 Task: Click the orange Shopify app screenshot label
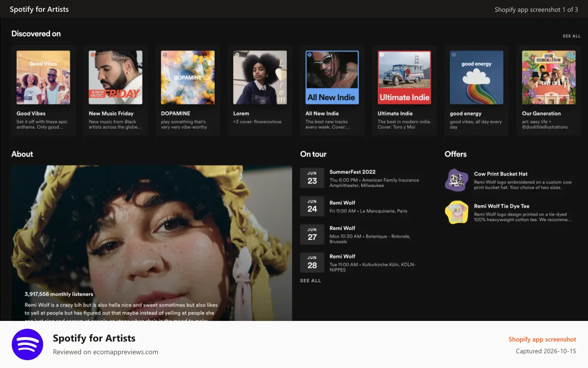tap(542, 339)
